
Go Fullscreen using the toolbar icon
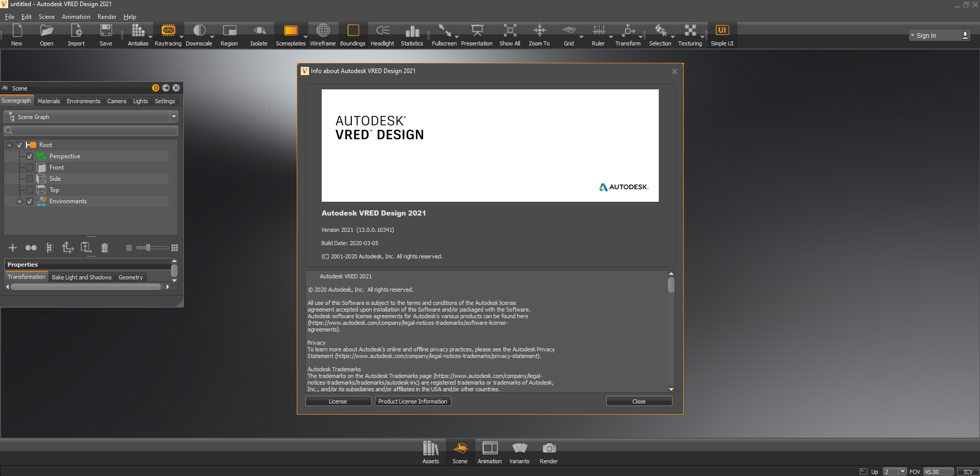[444, 35]
